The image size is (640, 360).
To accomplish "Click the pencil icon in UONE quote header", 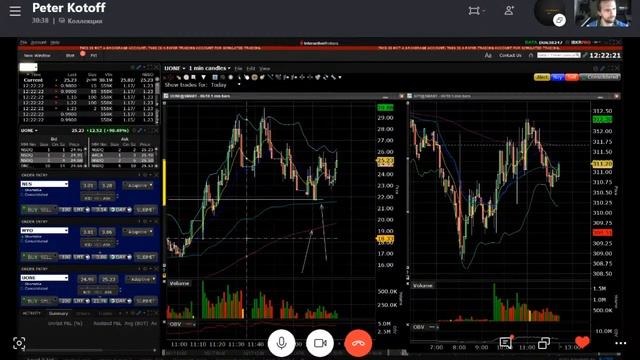I will click(x=140, y=131).
